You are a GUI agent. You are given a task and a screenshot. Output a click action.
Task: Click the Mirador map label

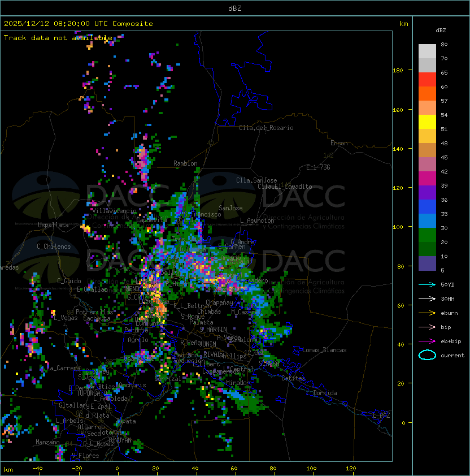238,383
